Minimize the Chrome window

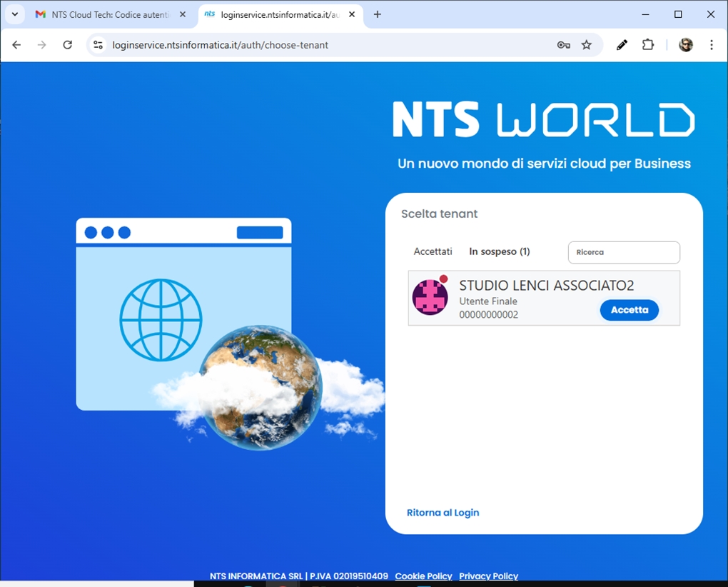[645, 14]
